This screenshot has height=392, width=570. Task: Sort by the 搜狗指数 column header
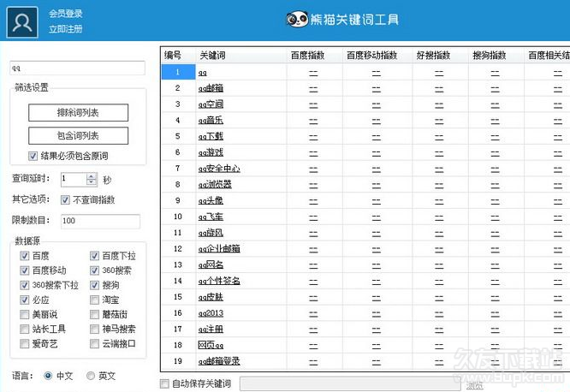496,56
